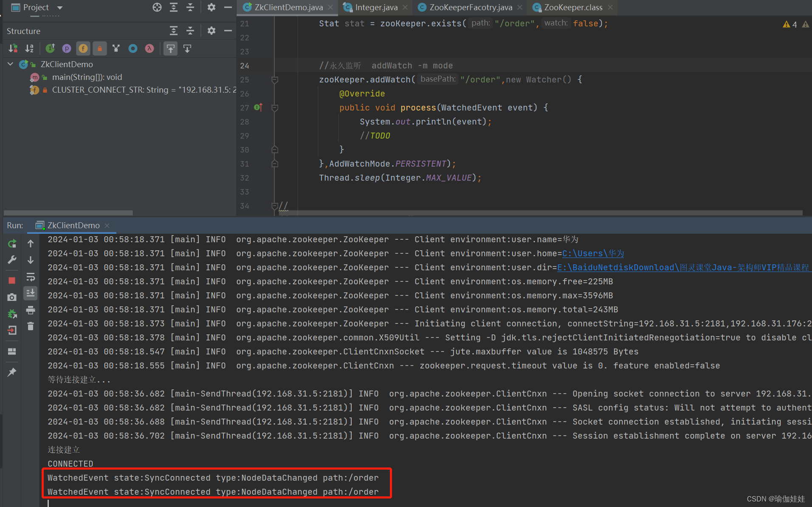
Task: Click PERSISTENT constant on line 31
Action: (420, 164)
